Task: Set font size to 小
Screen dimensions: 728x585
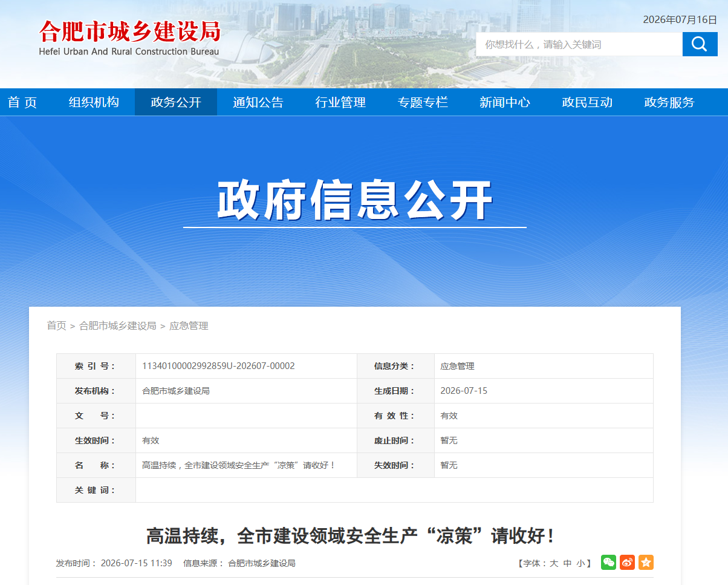Action: (x=580, y=563)
